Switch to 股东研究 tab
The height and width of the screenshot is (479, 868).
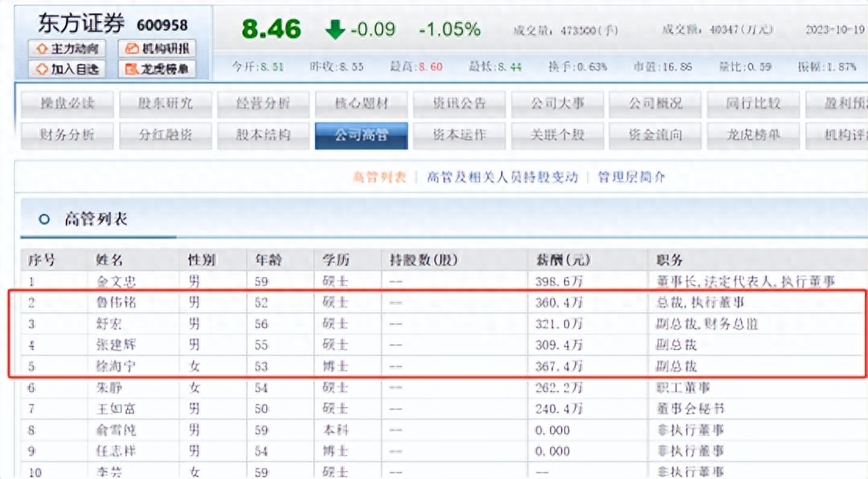pyautogui.click(x=165, y=103)
